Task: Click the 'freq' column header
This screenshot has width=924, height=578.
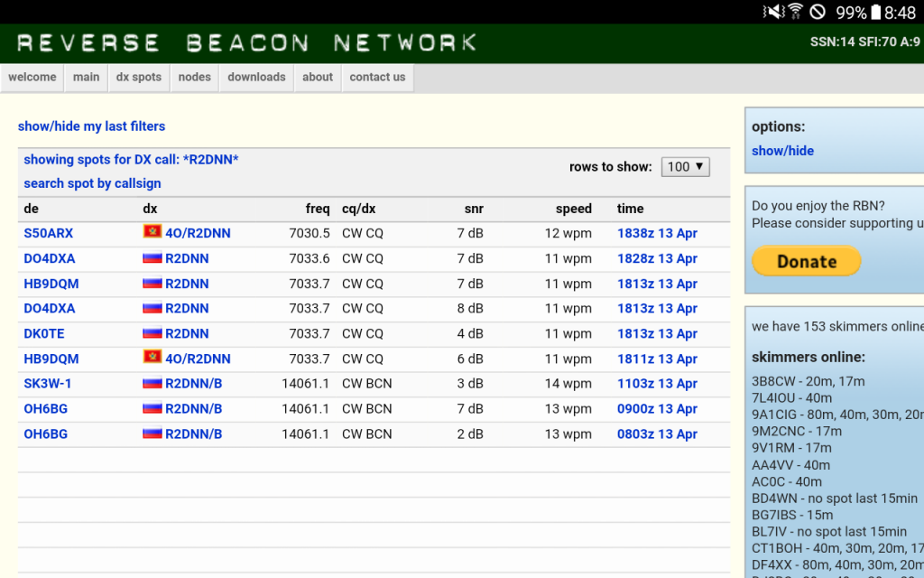Action: (x=318, y=209)
